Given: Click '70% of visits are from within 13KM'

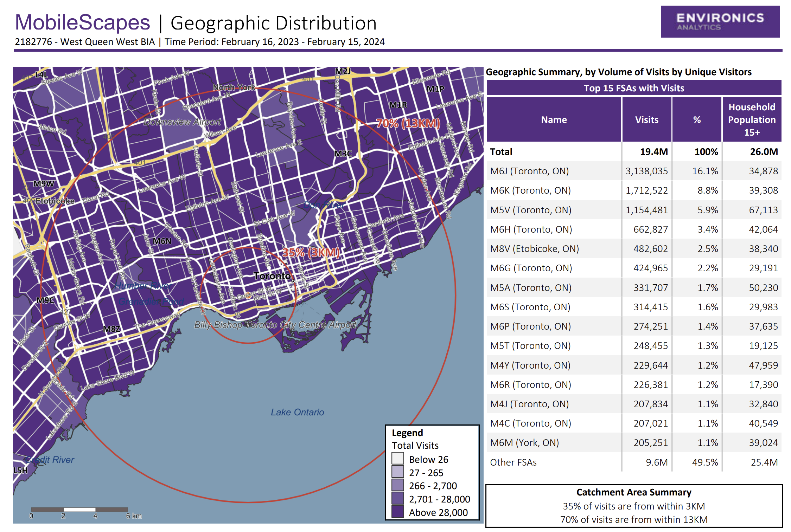Looking at the screenshot, I should (634, 520).
